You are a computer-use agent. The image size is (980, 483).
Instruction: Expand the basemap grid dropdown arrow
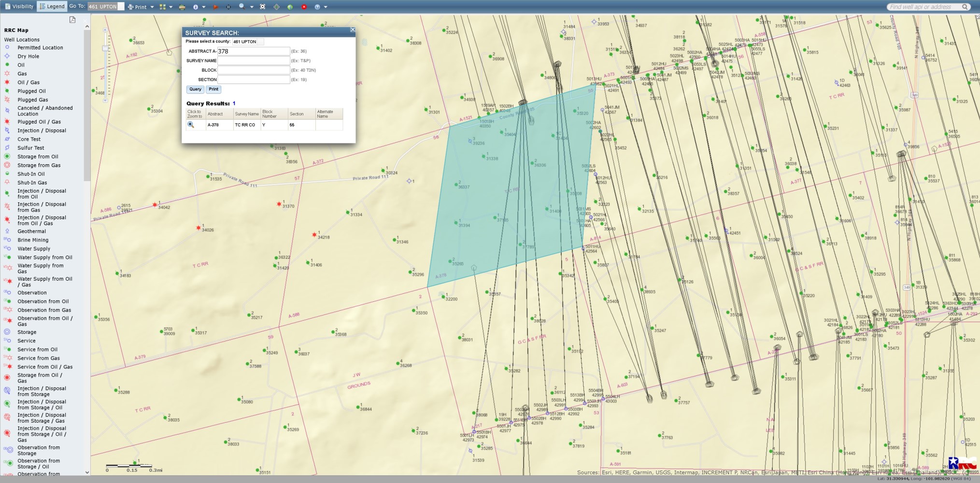[x=171, y=7]
